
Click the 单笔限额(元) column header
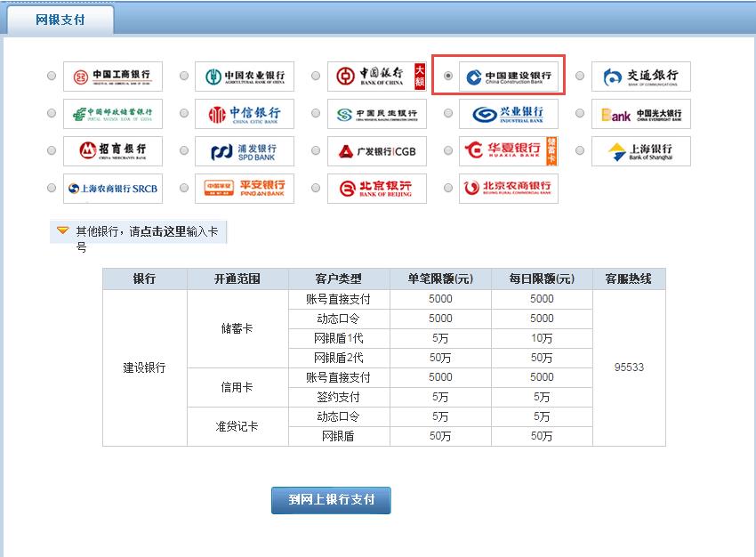pyautogui.click(x=440, y=278)
